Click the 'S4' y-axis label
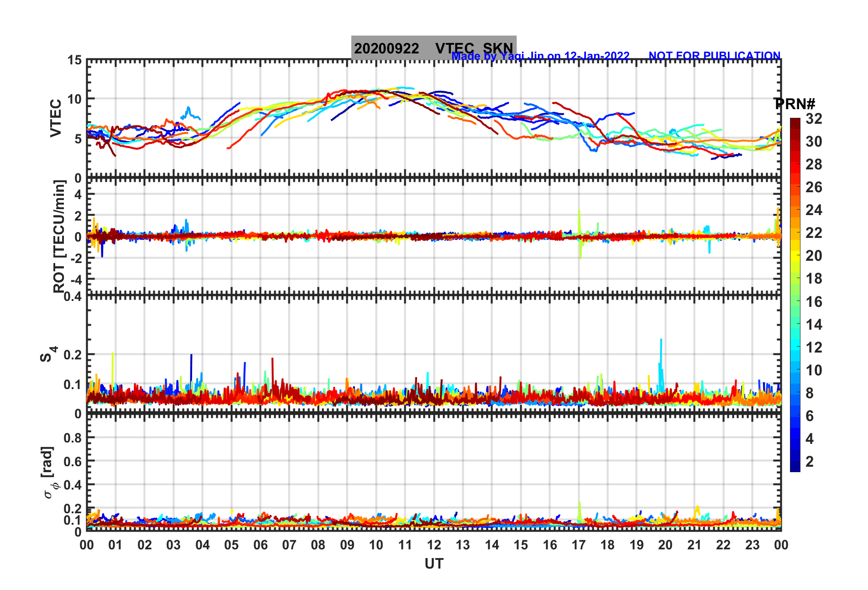This screenshot has width=868, height=590. (48, 354)
